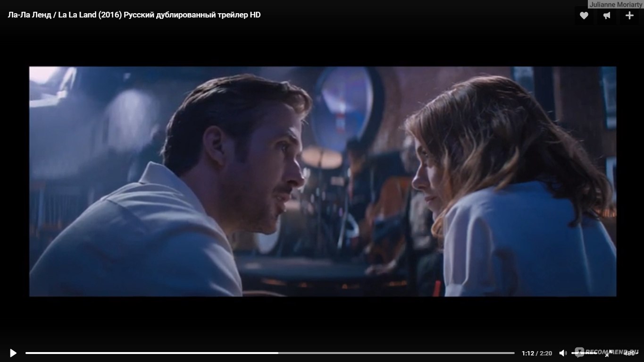Share the video using the megaphone icon
This screenshot has height=362, width=644.
[607, 16]
